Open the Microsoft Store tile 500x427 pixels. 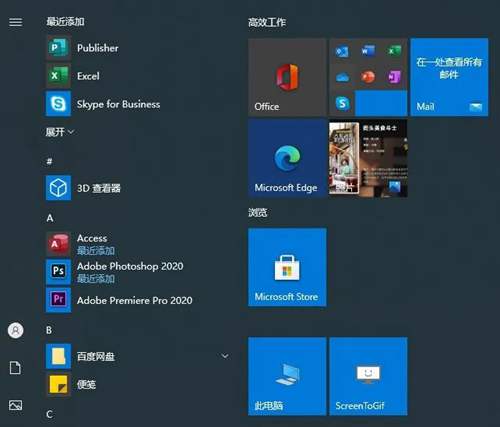coord(287,267)
